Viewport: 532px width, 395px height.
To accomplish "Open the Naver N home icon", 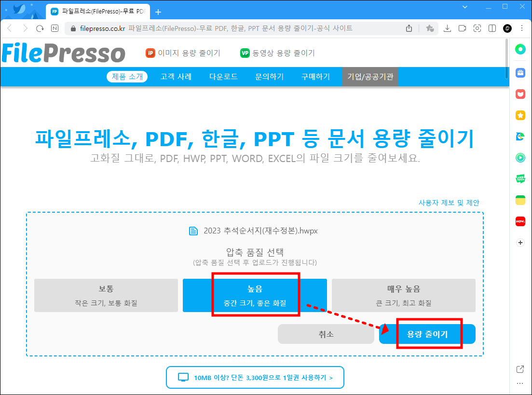I will pyautogui.click(x=55, y=28).
